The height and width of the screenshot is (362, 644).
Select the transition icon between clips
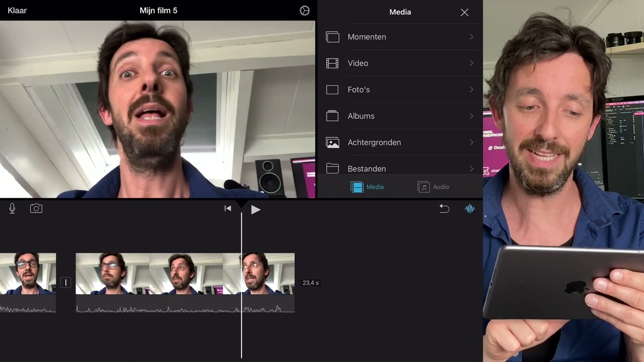pos(66,283)
